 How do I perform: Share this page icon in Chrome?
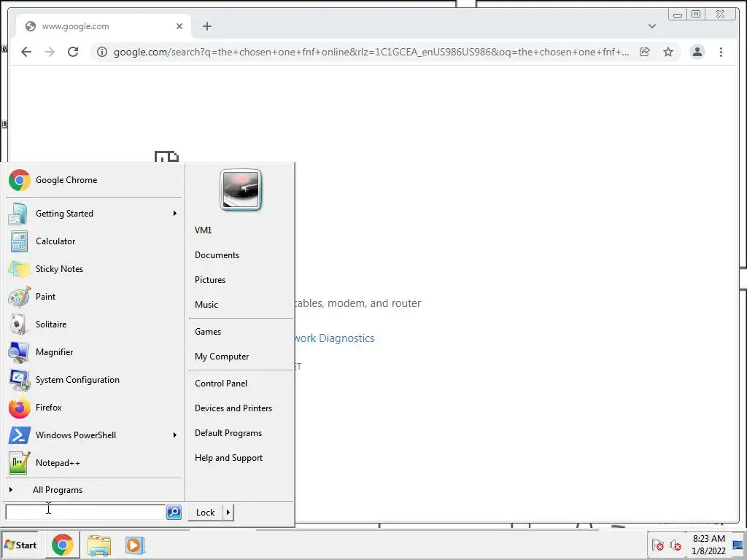[x=645, y=52]
